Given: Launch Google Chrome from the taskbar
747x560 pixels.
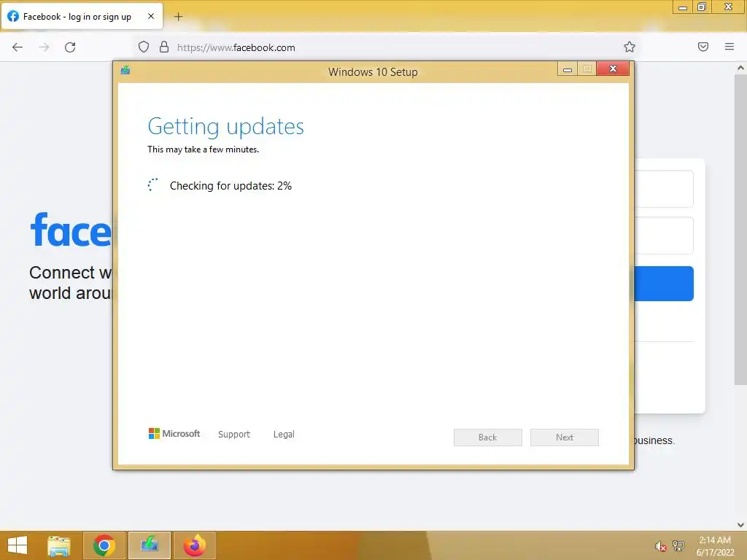Looking at the screenshot, I should [x=104, y=545].
